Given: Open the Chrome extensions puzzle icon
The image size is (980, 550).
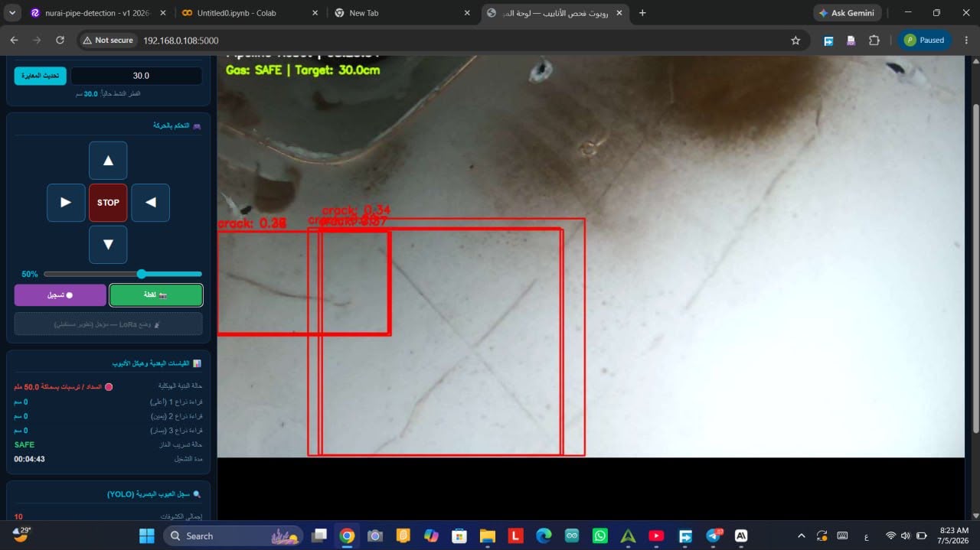Looking at the screenshot, I should click(874, 41).
